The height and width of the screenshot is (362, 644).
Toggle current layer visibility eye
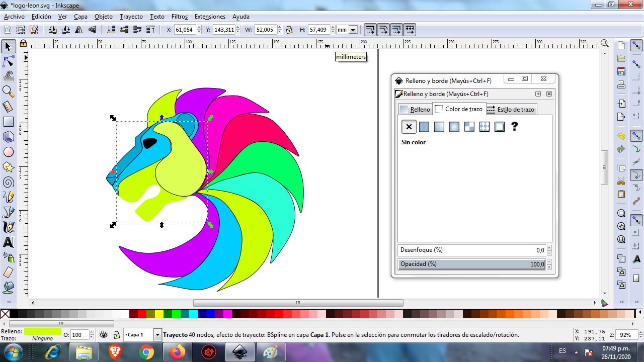(104, 335)
